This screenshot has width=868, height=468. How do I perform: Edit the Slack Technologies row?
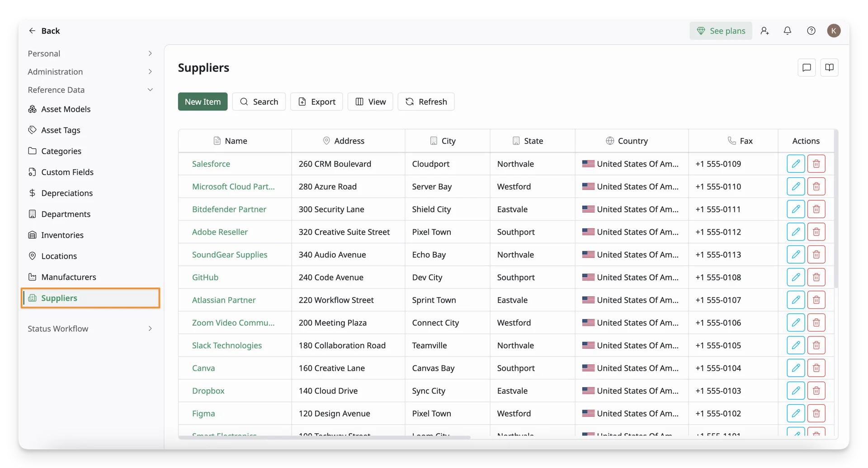[796, 345]
